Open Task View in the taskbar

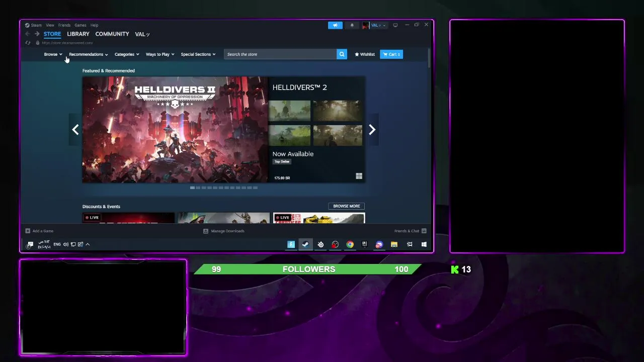coord(410,244)
